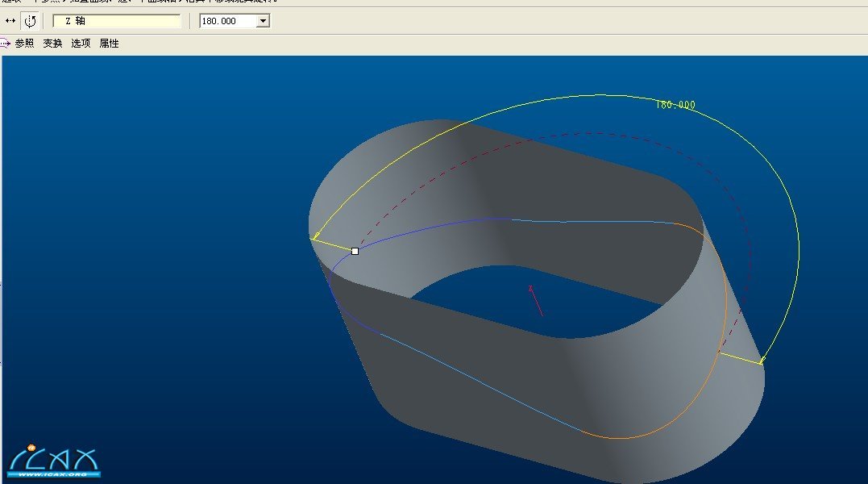Select the translate (move) transform icon
The width and height of the screenshot is (868, 484).
(x=10, y=21)
